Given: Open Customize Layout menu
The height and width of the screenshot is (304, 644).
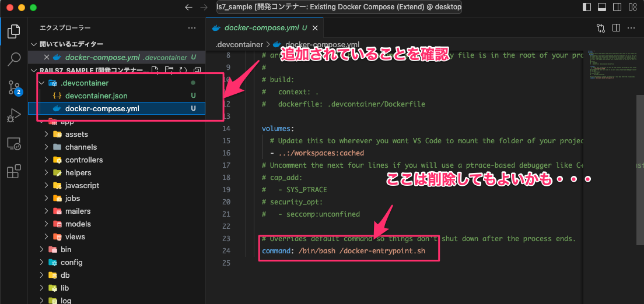Looking at the screenshot, I should 632,8.
